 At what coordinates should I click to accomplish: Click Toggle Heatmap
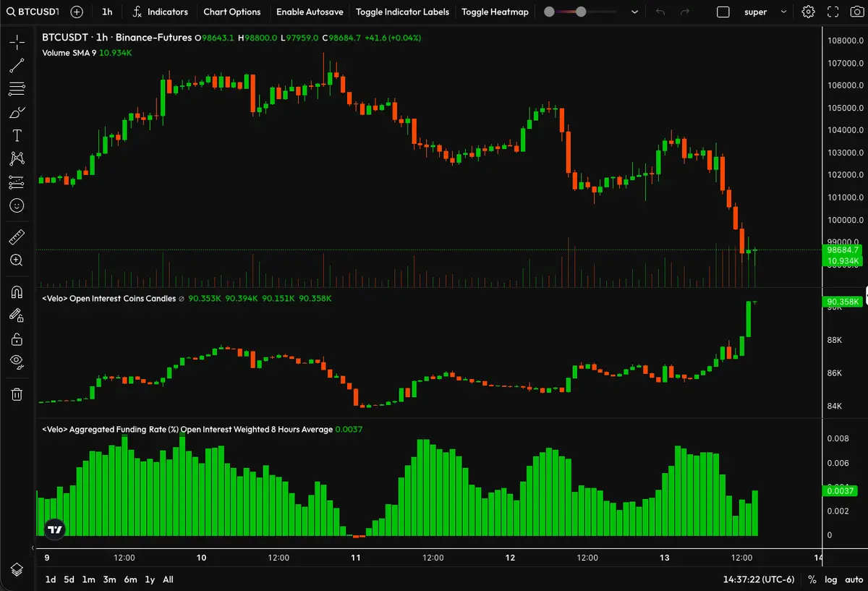tap(495, 12)
